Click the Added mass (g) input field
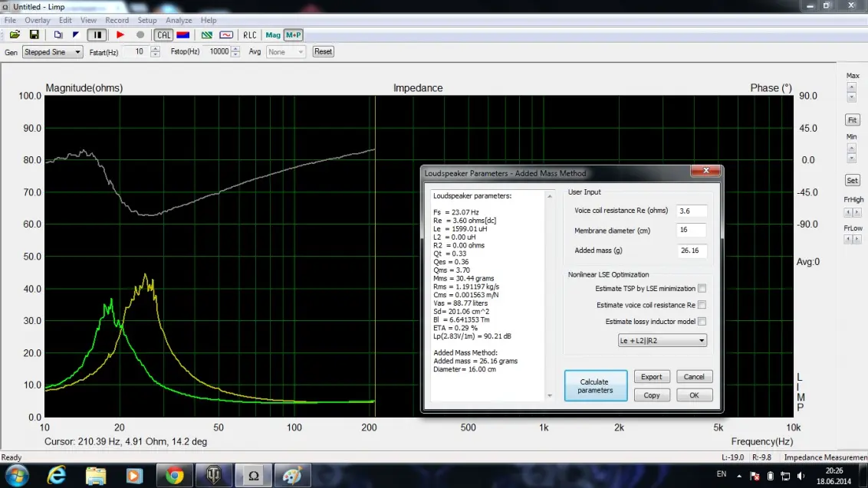The image size is (868, 488). [691, 251]
